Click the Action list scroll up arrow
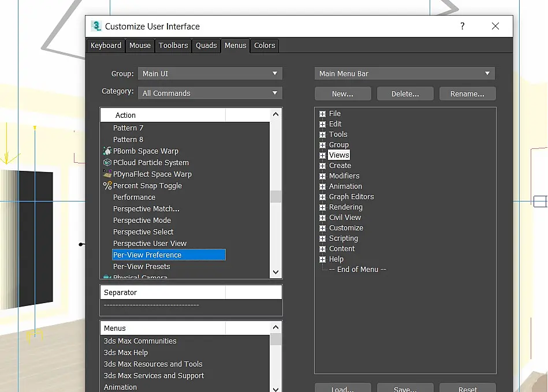This screenshot has height=392, width=548. [275, 114]
